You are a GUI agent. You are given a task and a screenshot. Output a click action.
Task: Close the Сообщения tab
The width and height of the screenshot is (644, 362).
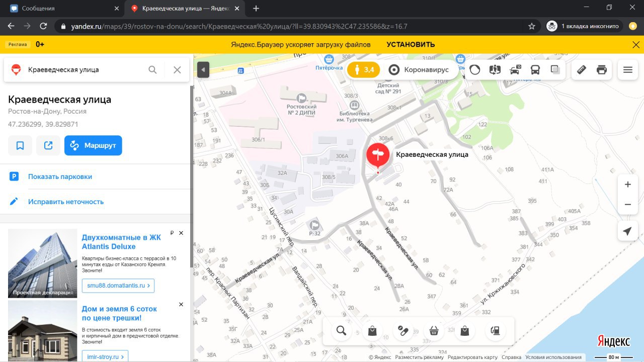[117, 9]
